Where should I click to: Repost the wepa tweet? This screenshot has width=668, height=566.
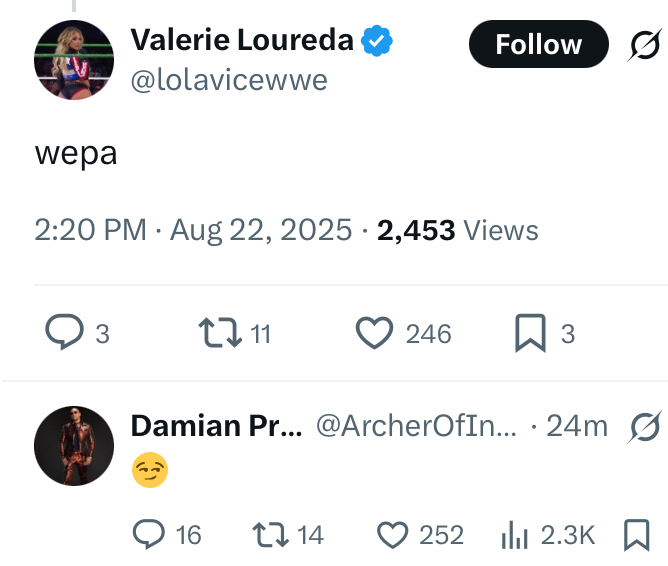point(217,333)
